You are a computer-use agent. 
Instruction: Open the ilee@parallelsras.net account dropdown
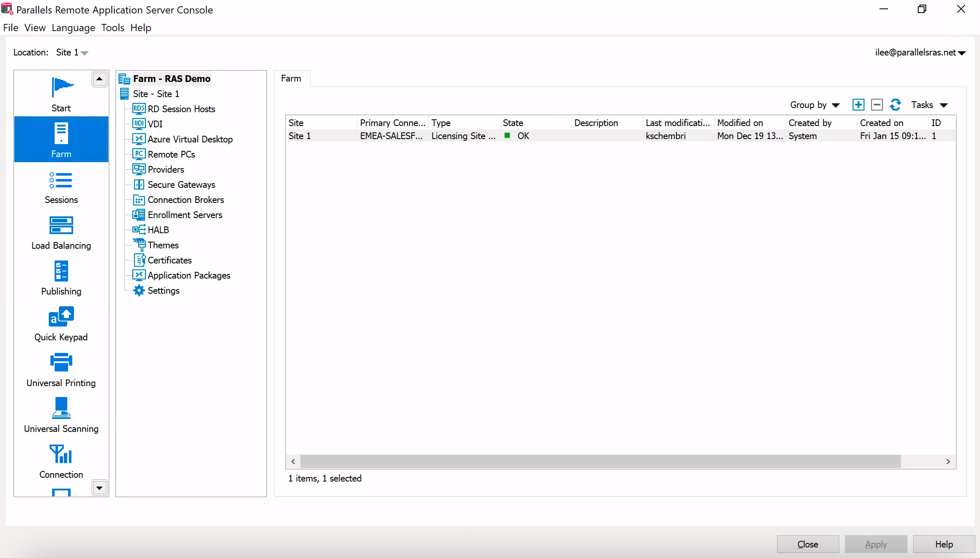[x=921, y=53]
